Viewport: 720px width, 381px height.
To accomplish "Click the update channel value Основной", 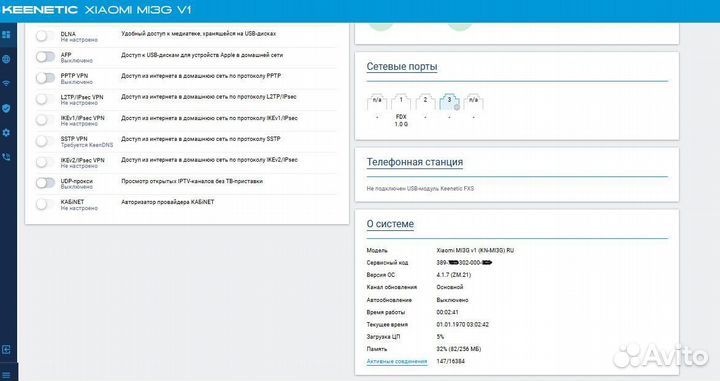I will 450,287.
